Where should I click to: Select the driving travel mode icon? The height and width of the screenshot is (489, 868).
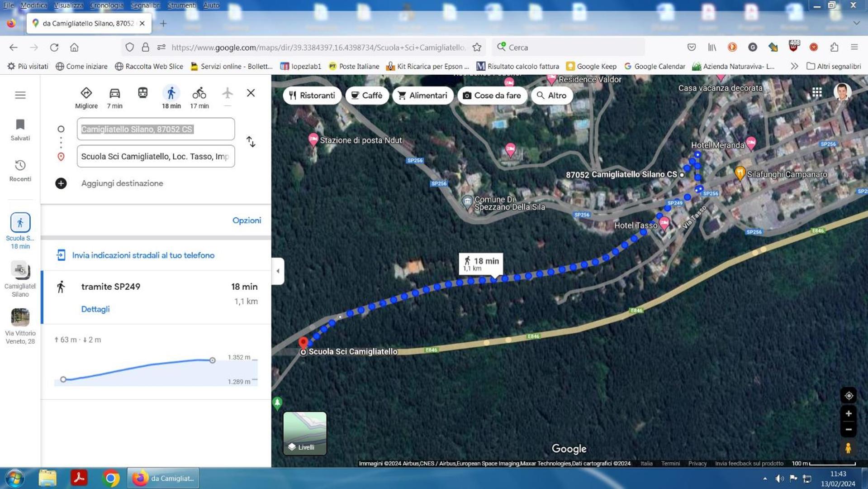pos(114,93)
